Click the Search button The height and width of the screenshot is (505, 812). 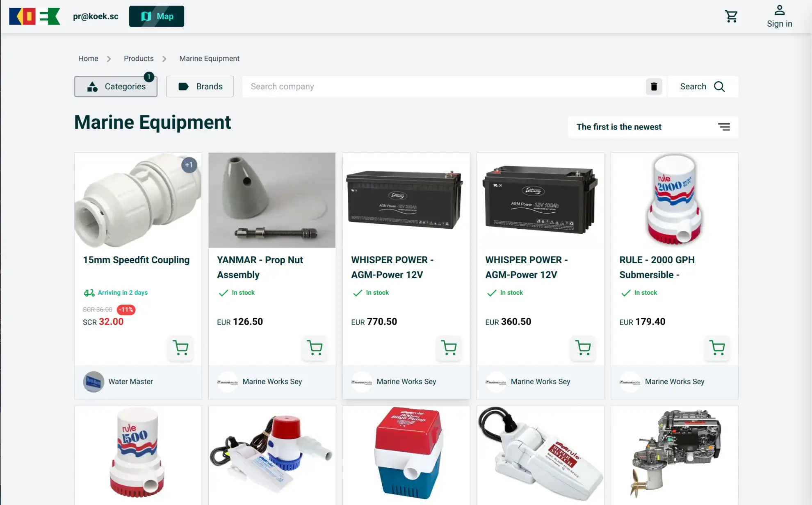(703, 86)
